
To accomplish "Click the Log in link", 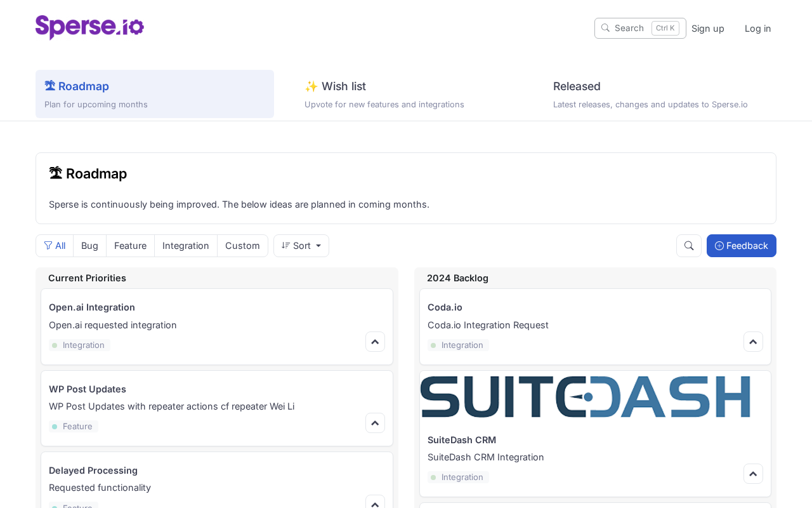I will tap(757, 29).
